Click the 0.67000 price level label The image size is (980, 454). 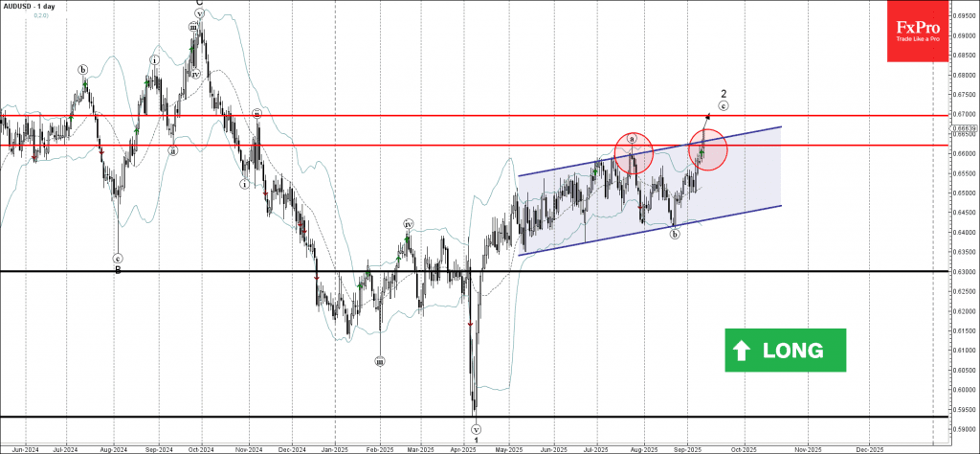[x=964, y=114]
